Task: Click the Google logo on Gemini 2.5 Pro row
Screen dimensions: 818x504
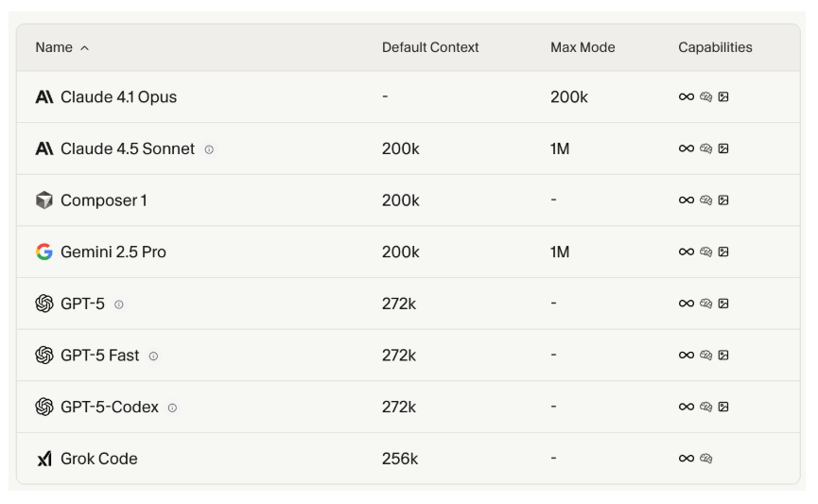Action: (x=44, y=252)
